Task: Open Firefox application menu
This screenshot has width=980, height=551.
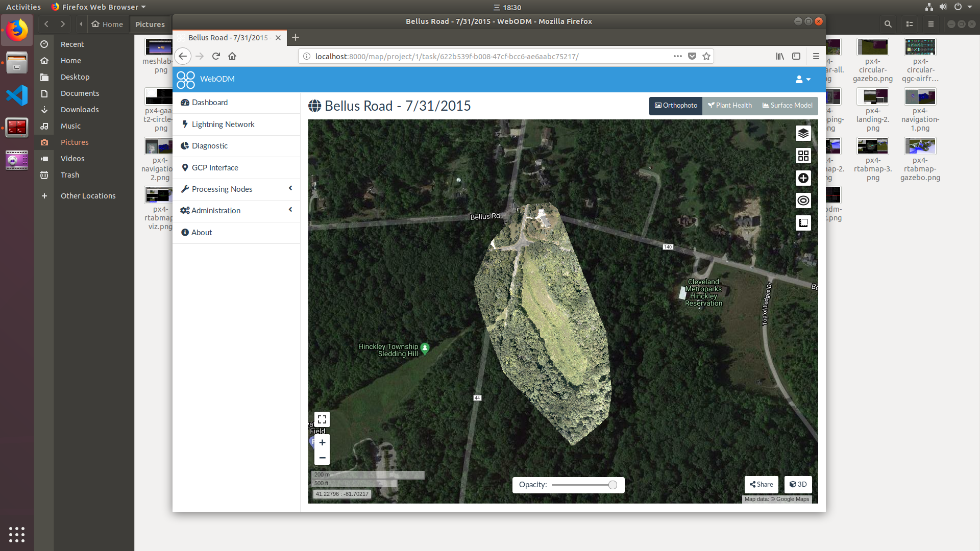Action: (x=816, y=56)
